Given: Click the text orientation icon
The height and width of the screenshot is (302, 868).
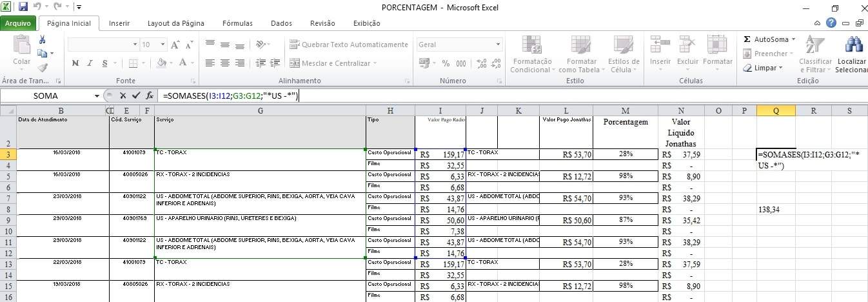Looking at the screenshot, I should (261, 45).
